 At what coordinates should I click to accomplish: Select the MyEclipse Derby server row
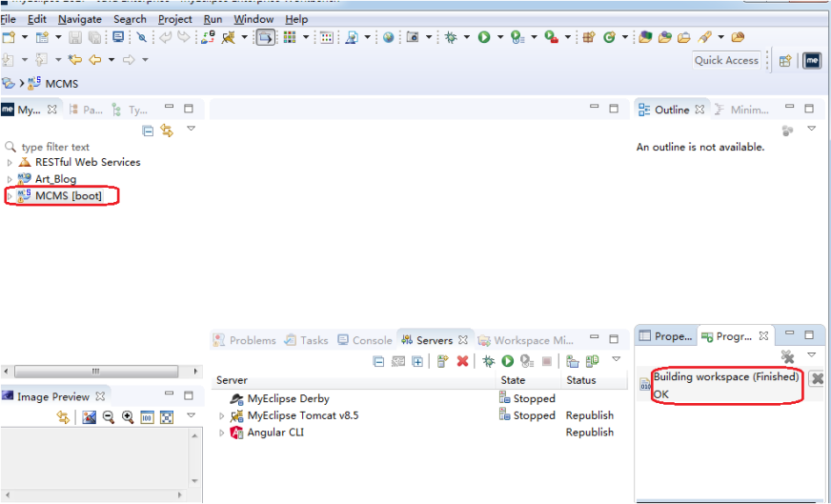pos(418,398)
